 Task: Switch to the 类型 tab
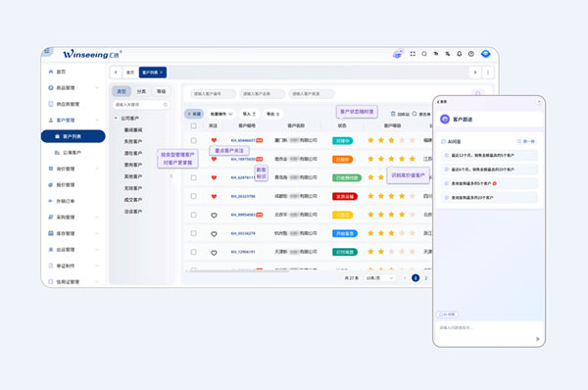tap(122, 91)
